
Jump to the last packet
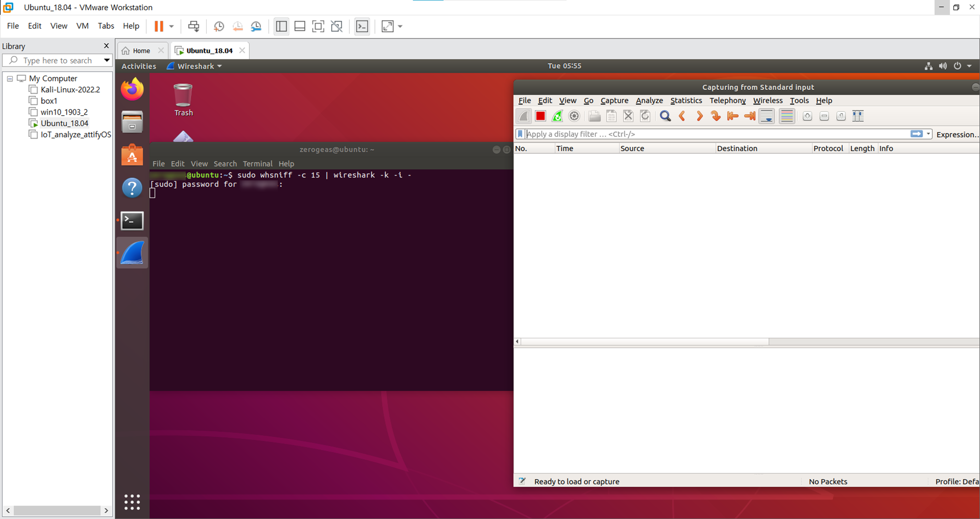tap(750, 116)
